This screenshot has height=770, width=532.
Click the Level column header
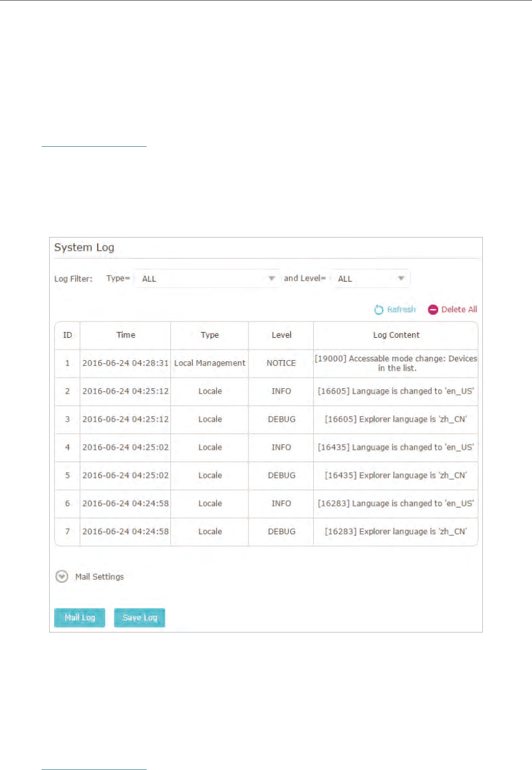click(x=281, y=335)
